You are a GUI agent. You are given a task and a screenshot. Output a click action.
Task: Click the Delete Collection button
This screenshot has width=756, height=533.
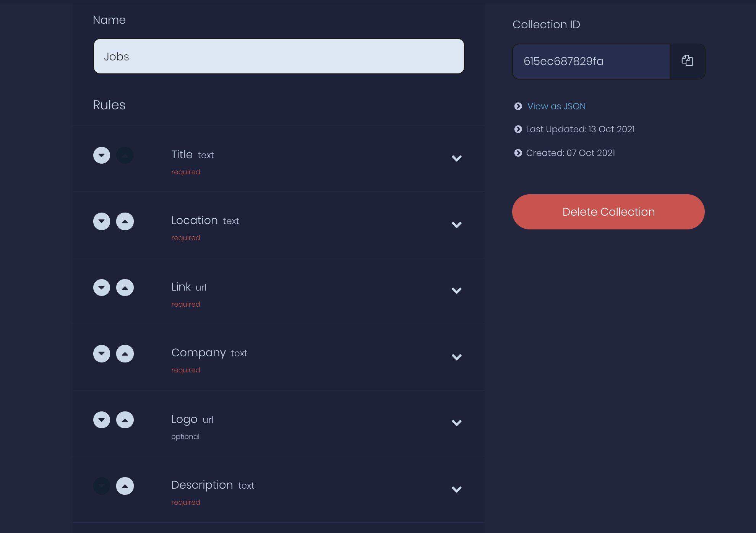(x=608, y=212)
